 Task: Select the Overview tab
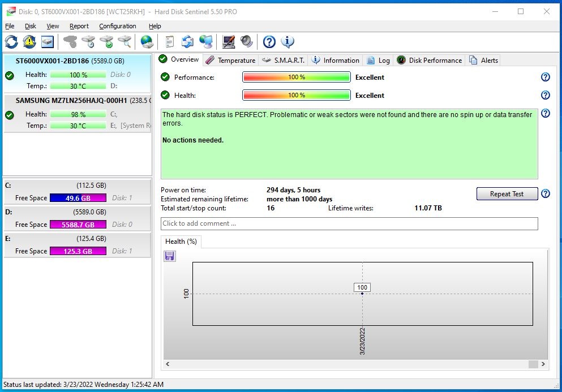pyautogui.click(x=179, y=59)
